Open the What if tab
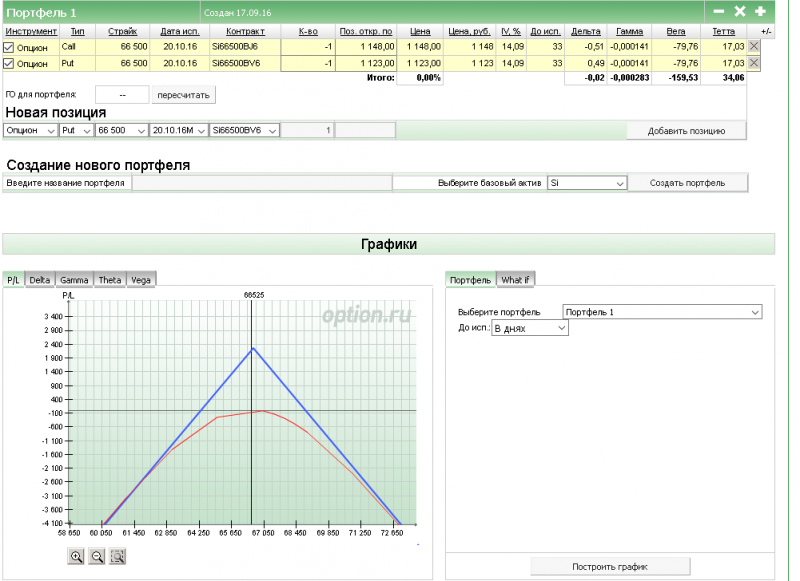800x581 pixels. [516, 280]
